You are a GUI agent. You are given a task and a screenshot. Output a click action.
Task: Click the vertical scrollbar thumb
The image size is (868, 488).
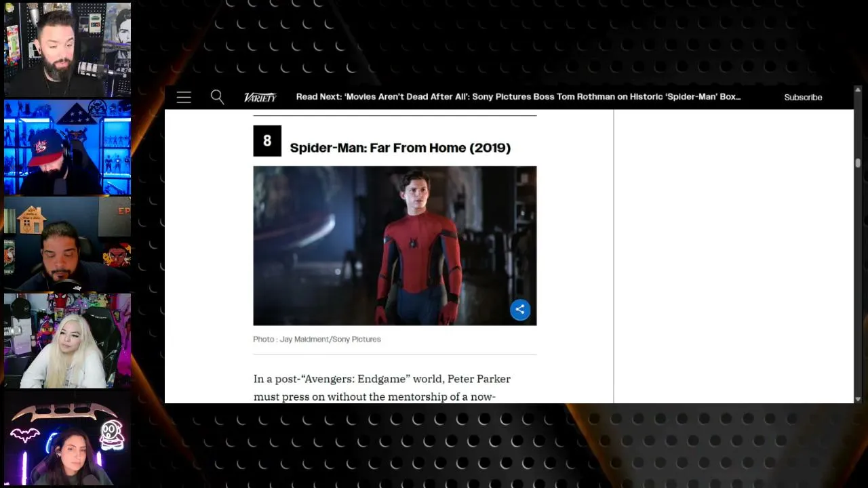pyautogui.click(x=858, y=163)
